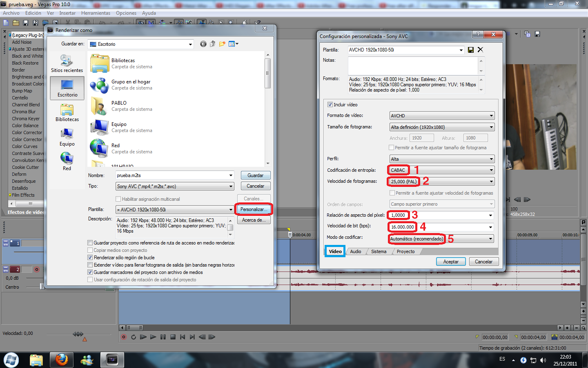The width and height of the screenshot is (588, 368).
Task: Pause playback in transport bar
Action: click(163, 337)
